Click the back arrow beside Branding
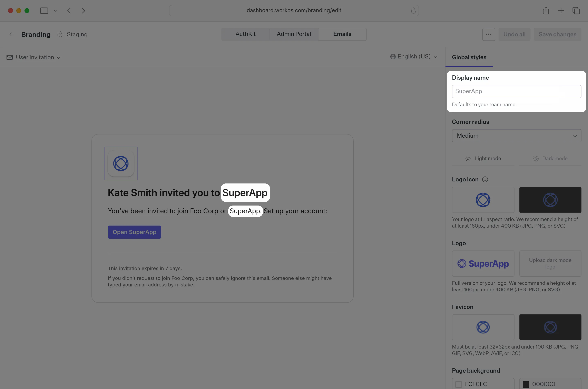Viewport: 588px width, 389px height. tap(11, 34)
